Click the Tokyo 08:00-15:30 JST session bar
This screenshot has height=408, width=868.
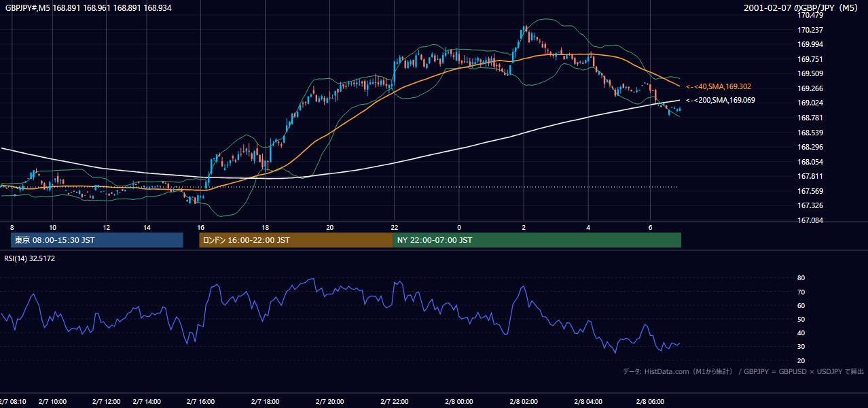(x=97, y=240)
